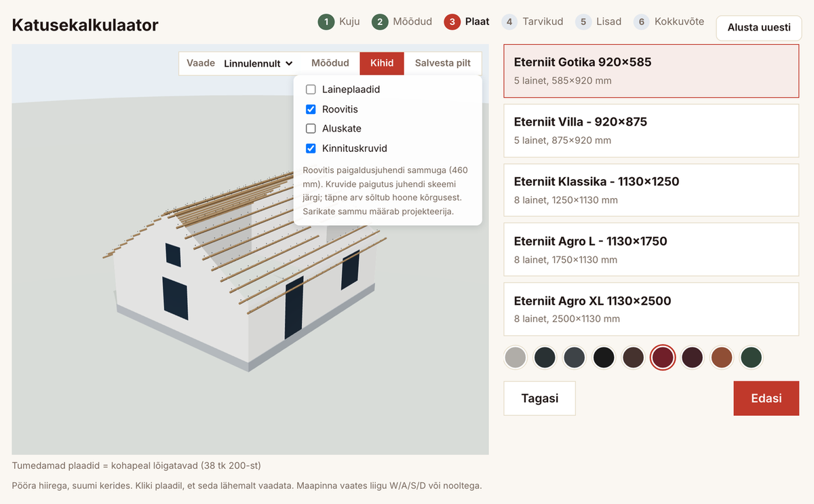Pick Eterniit Agro L - 1130×1750

click(651, 250)
